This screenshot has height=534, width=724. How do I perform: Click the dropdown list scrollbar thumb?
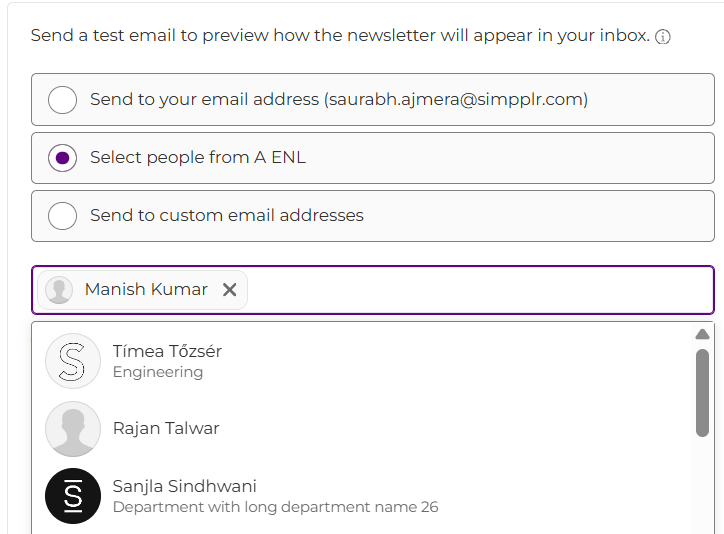tap(702, 392)
